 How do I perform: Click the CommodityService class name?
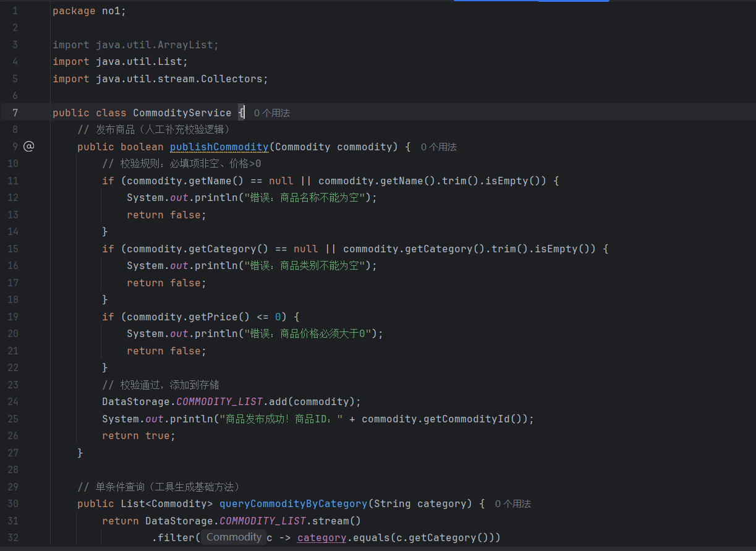click(x=182, y=113)
